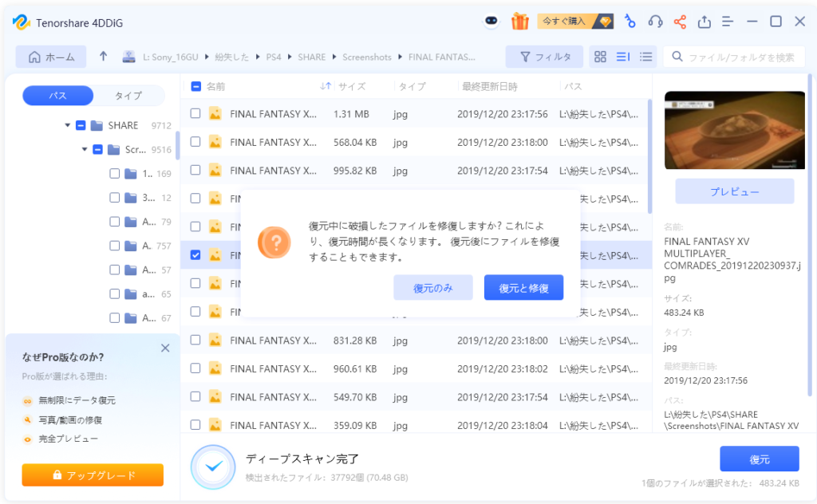Click the Tenorshare 4DDiG logo icon

pyautogui.click(x=22, y=22)
